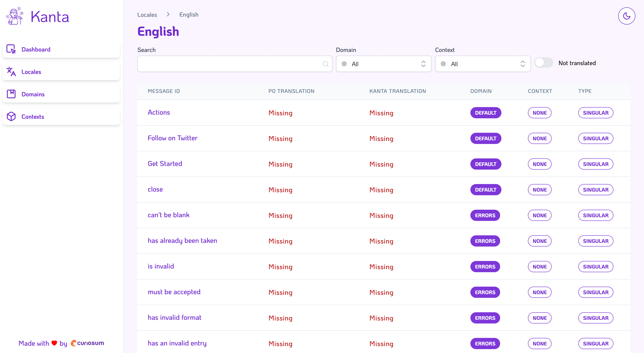Screen dimensions: 644x353
Task: Click the Dashboard cursor icon in sidebar
Action: click(11, 49)
